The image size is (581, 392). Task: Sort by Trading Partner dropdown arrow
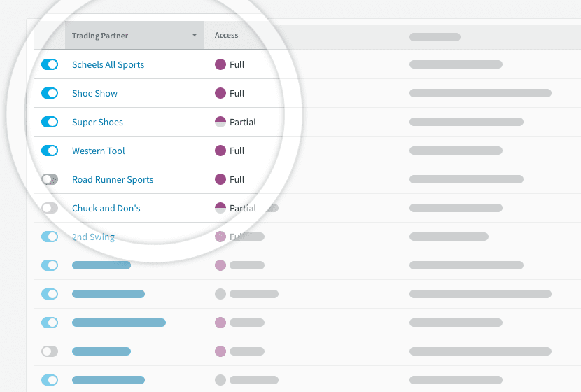tap(194, 35)
